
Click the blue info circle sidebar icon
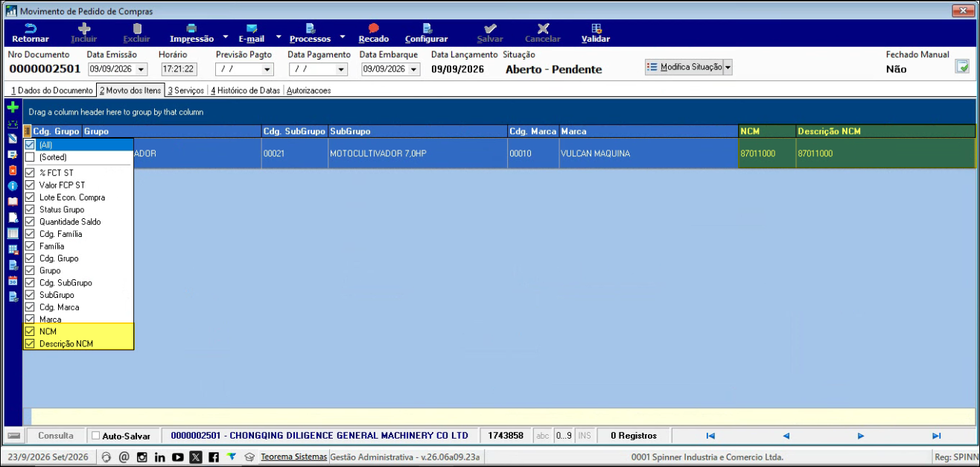[x=13, y=185]
